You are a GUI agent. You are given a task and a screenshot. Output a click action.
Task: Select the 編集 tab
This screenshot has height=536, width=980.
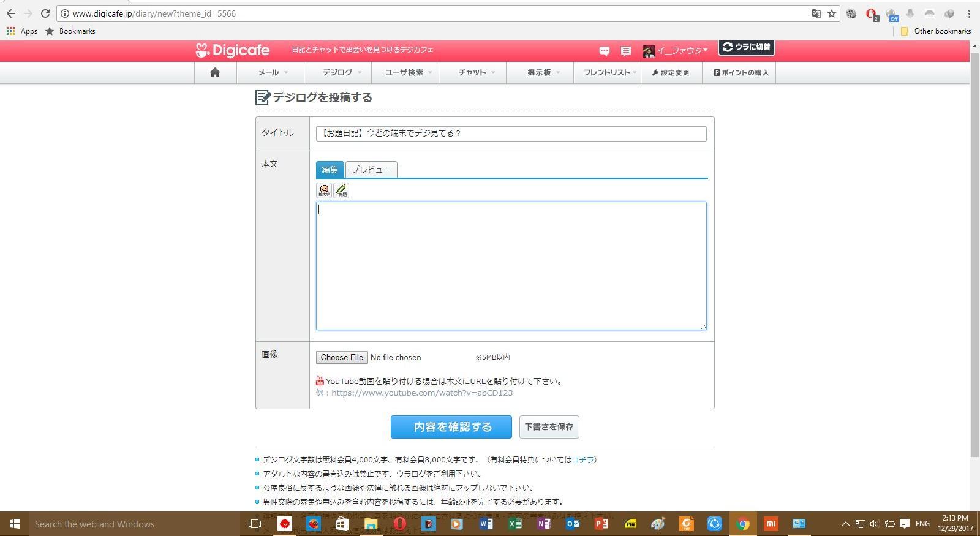click(x=330, y=170)
